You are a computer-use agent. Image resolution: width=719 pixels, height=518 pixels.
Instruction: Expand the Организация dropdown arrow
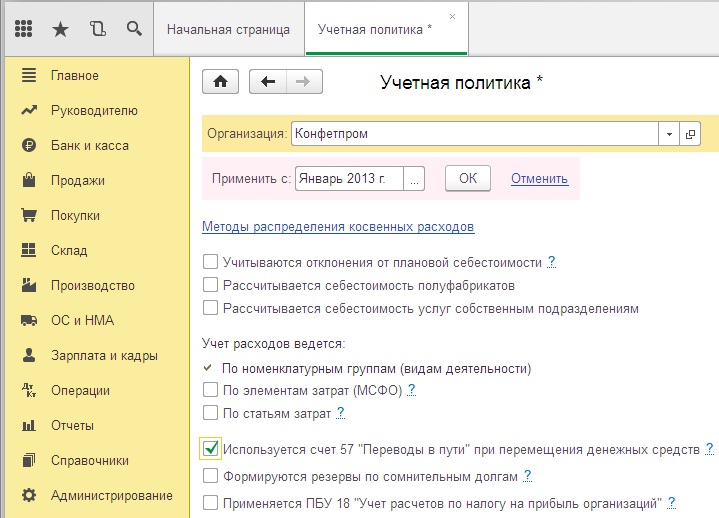point(668,134)
